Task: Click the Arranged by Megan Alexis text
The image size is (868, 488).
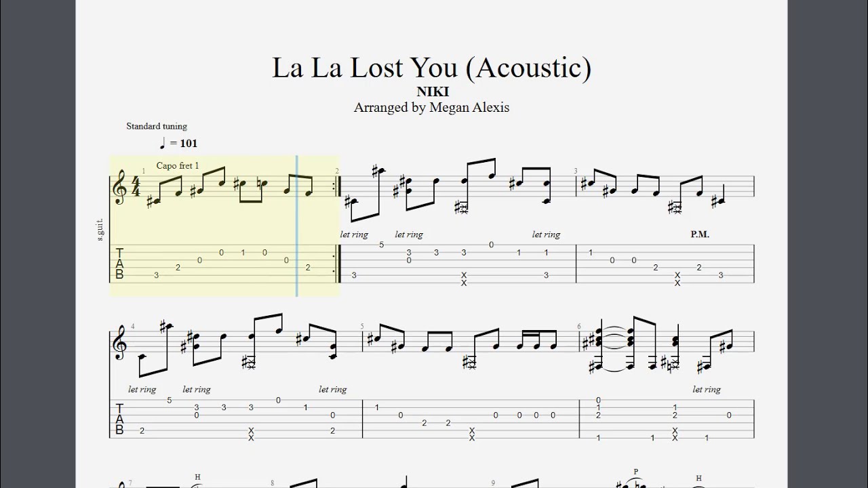Action: pyautogui.click(x=431, y=107)
